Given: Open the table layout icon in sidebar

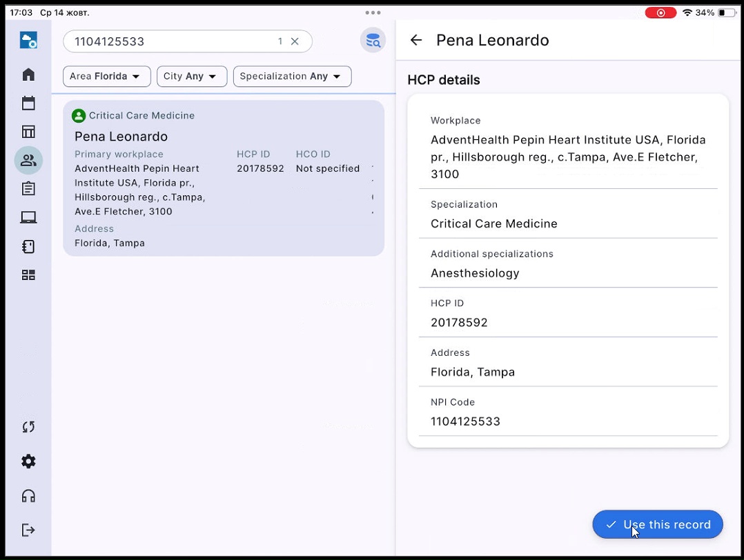Looking at the screenshot, I should pyautogui.click(x=28, y=131).
